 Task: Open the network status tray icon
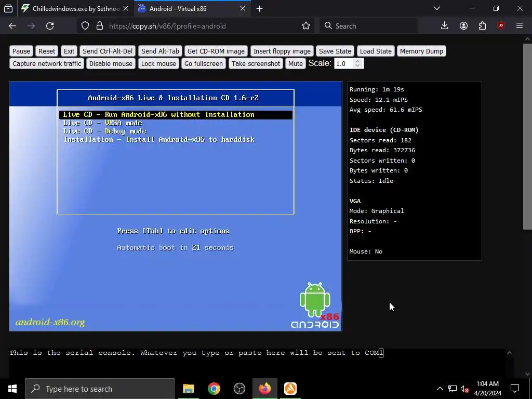point(453,389)
